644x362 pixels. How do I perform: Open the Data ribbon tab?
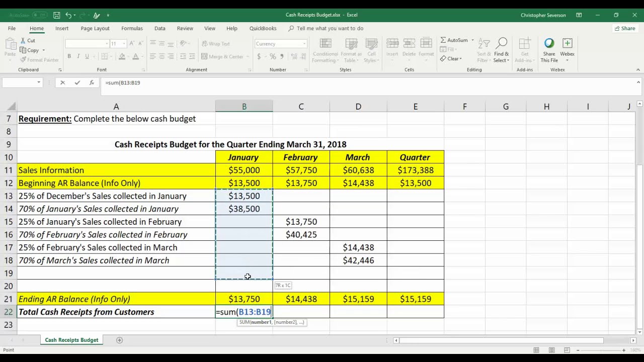[x=160, y=29]
